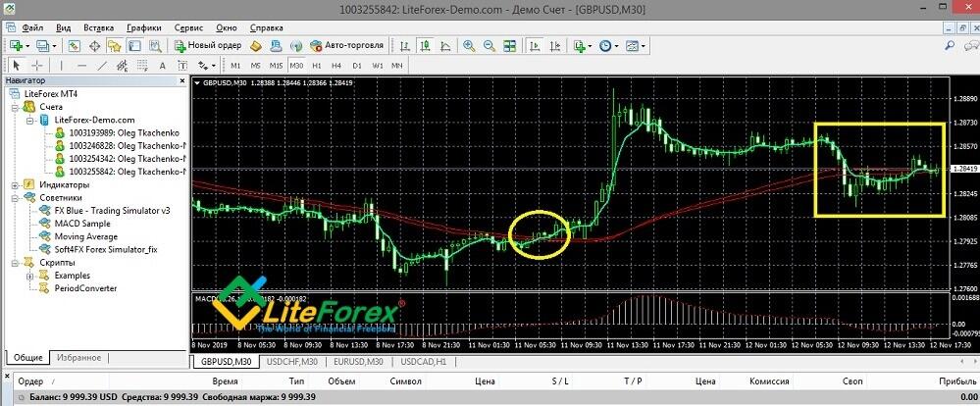Select the equidistant channel tool
980x406 pixels.
tap(122, 65)
